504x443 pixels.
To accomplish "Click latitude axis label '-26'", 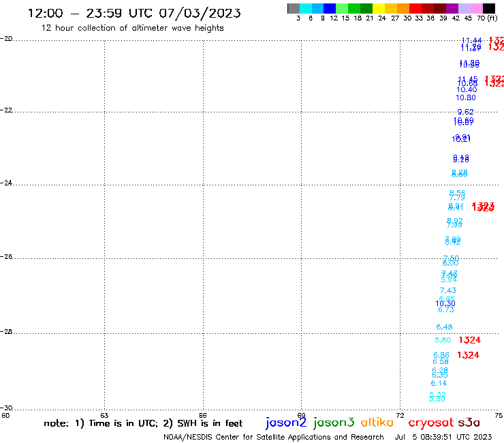I will pyautogui.click(x=6, y=256).
